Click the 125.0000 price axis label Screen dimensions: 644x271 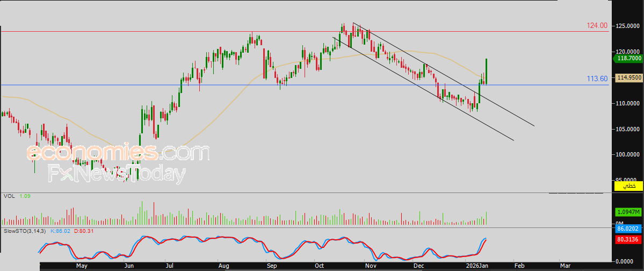tap(627, 26)
